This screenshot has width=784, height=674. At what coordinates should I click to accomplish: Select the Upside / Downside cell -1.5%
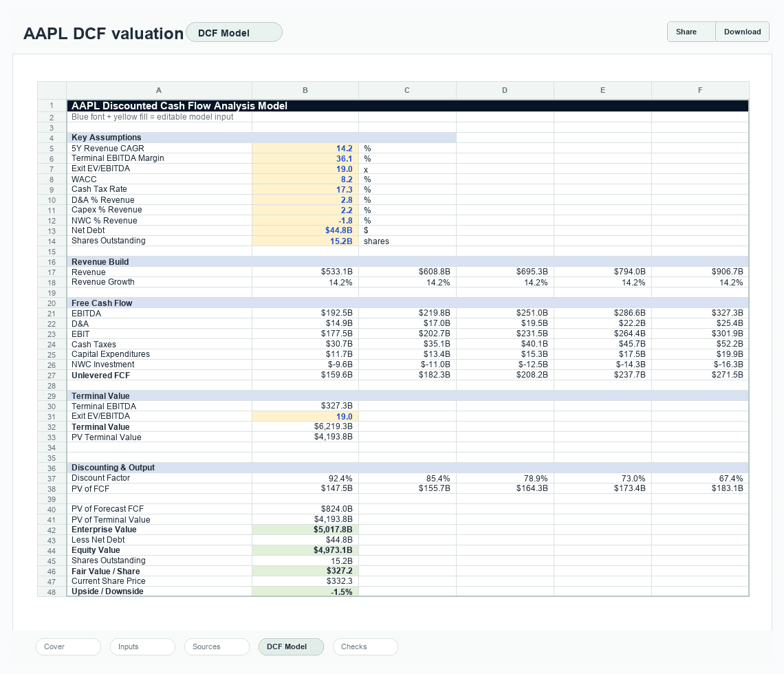point(305,591)
